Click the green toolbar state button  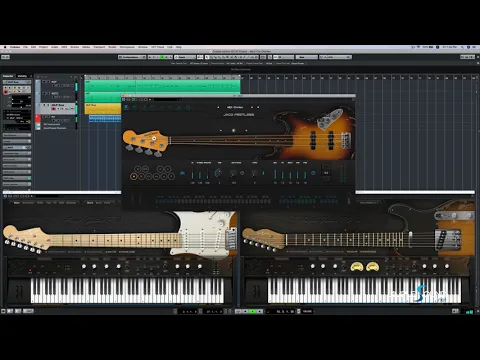click(x=162, y=57)
